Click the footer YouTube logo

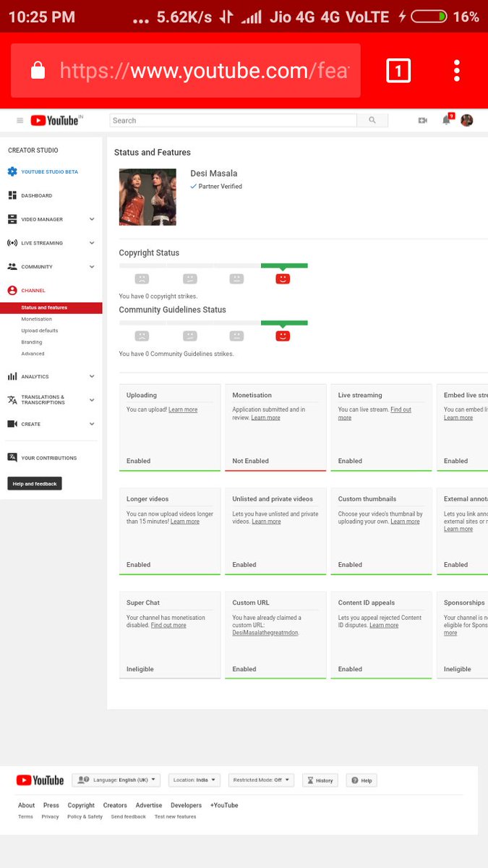(40, 780)
